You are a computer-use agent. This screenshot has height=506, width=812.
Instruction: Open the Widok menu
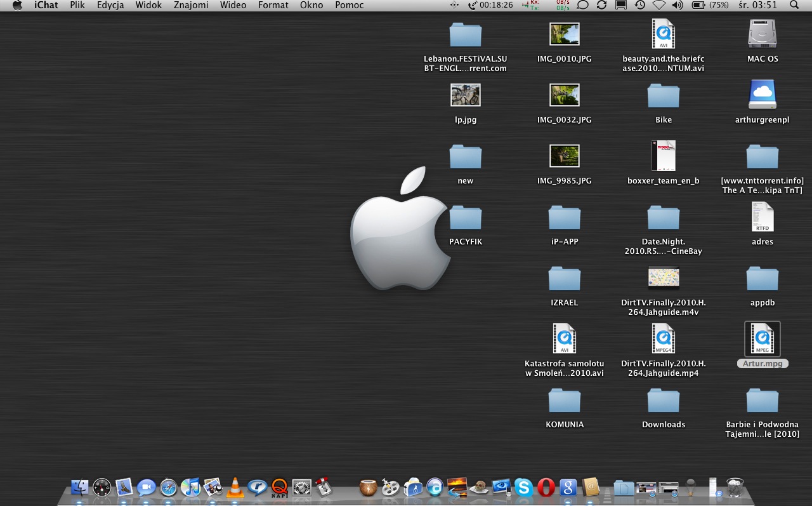tap(148, 5)
